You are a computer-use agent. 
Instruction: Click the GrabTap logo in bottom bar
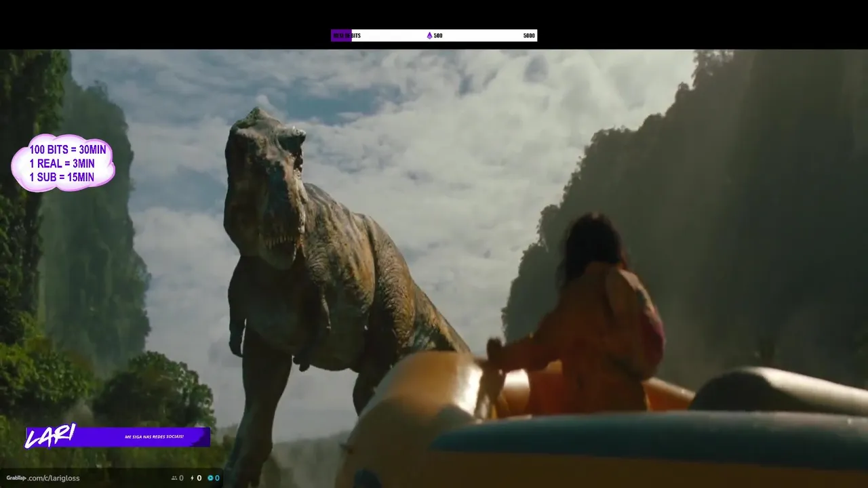click(x=16, y=478)
